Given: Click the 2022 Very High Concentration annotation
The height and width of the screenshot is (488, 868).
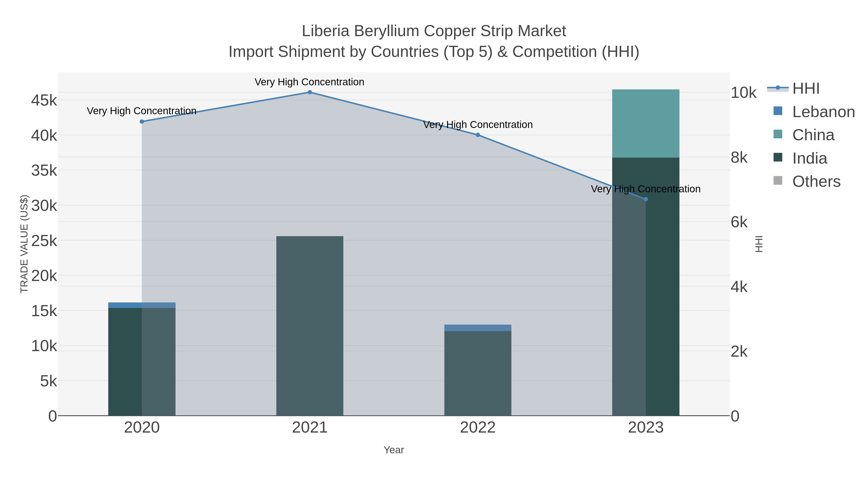Looking at the screenshot, I should [478, 125].
